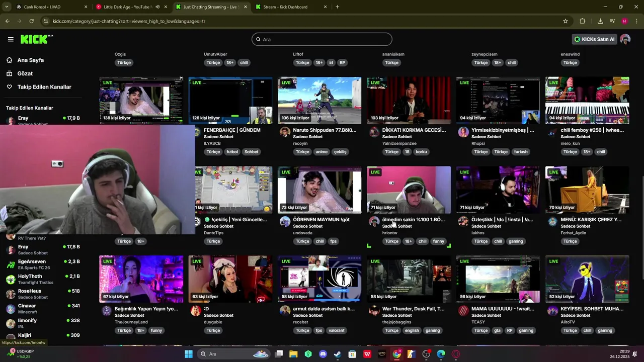Mute the Little Dark Age YouTube tab

pos(157,7)
